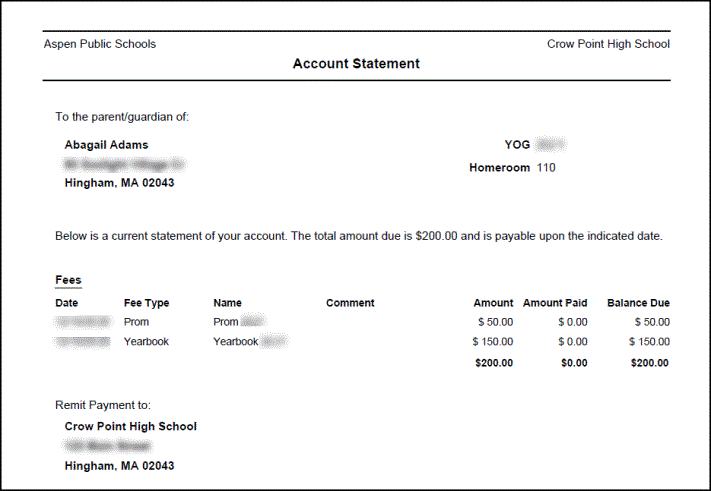The height and width of the screenshot is (491, 711).
Task: Select the bold $0.00 total amount paid
Action: pyautogui.click(x=573, y=363)
